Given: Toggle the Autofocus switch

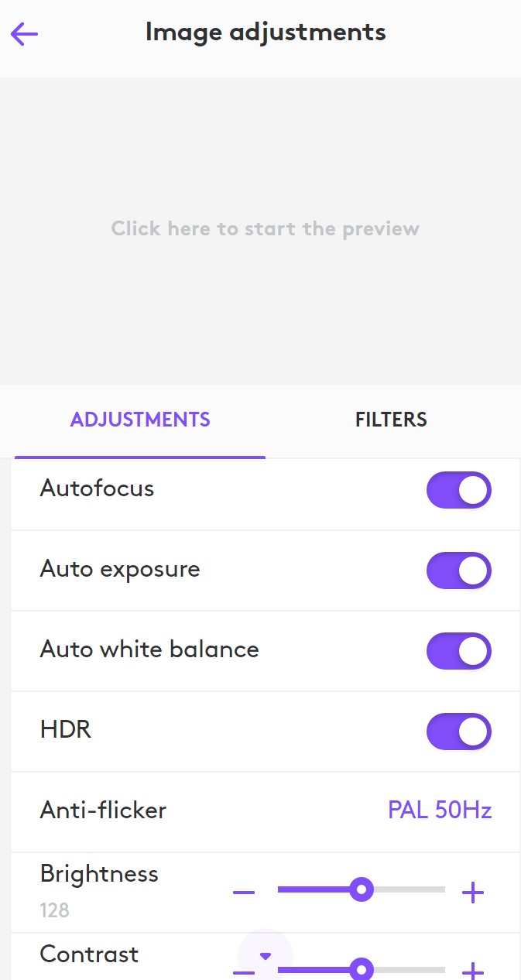Looking at the screenshot, I should (458, 490).
